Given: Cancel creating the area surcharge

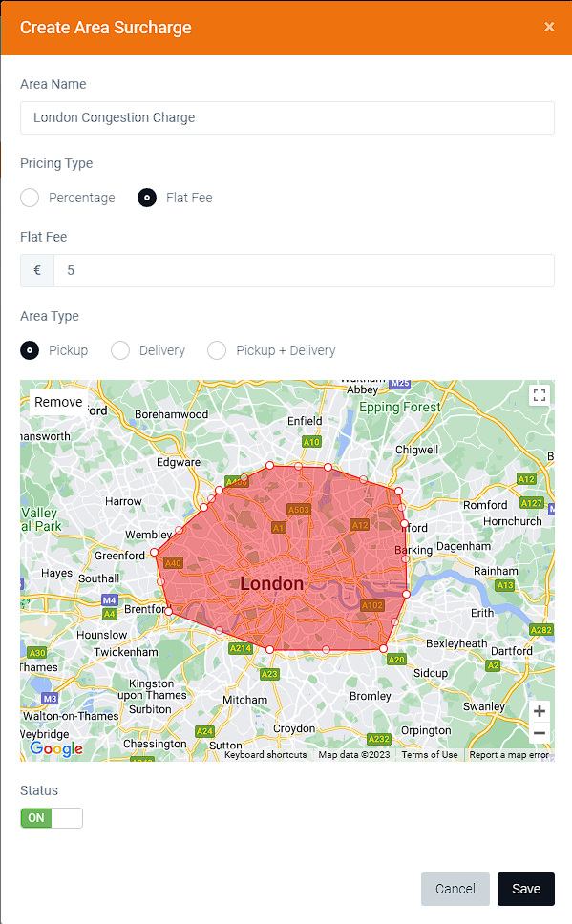Looking at the screenshot, I should 455,889.
